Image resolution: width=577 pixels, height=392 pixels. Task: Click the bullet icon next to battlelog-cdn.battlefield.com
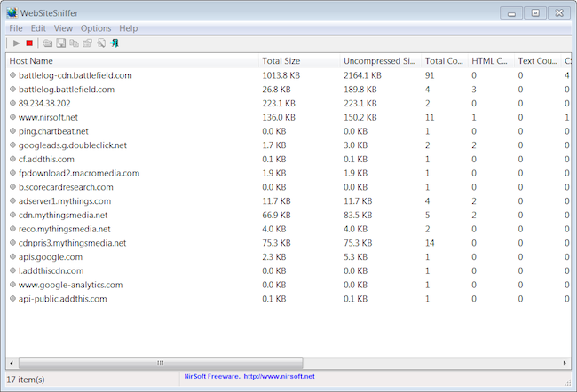[x=13, y=75]
